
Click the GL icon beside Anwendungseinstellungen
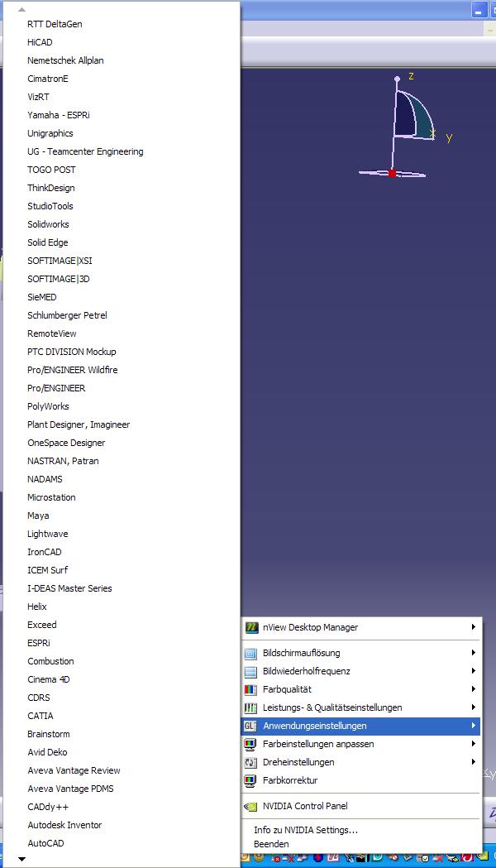[x=250, y=726]
